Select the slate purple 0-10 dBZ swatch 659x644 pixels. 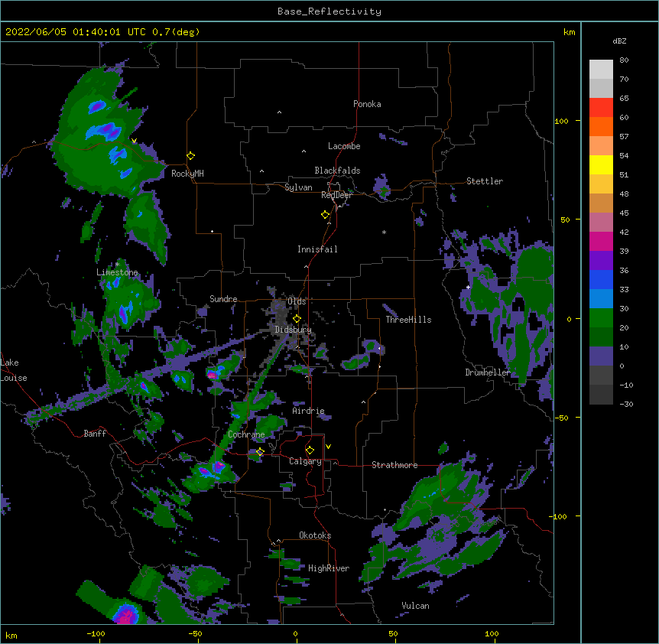601,356
